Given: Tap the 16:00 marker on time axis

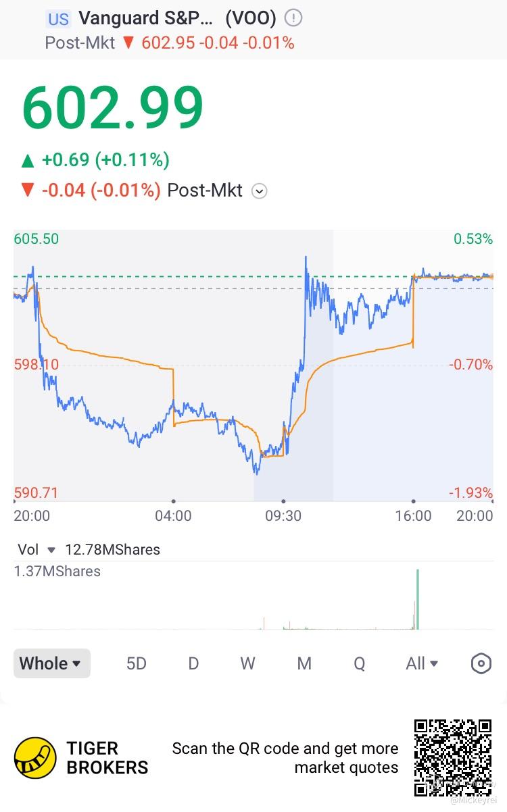Looking at the screenshot, I should 414,515.
